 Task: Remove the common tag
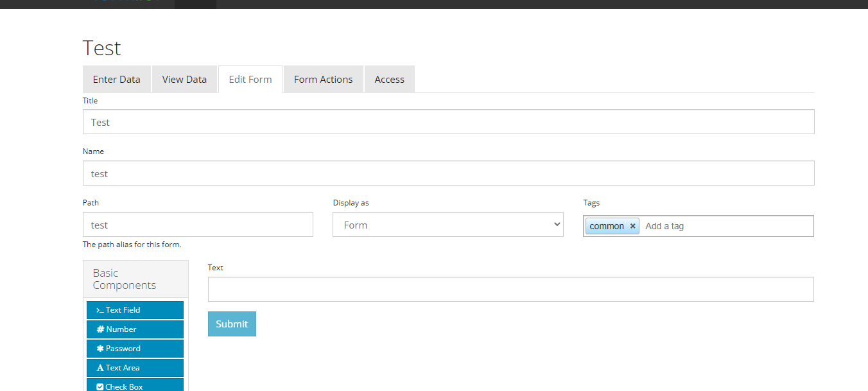coord(632,226)
